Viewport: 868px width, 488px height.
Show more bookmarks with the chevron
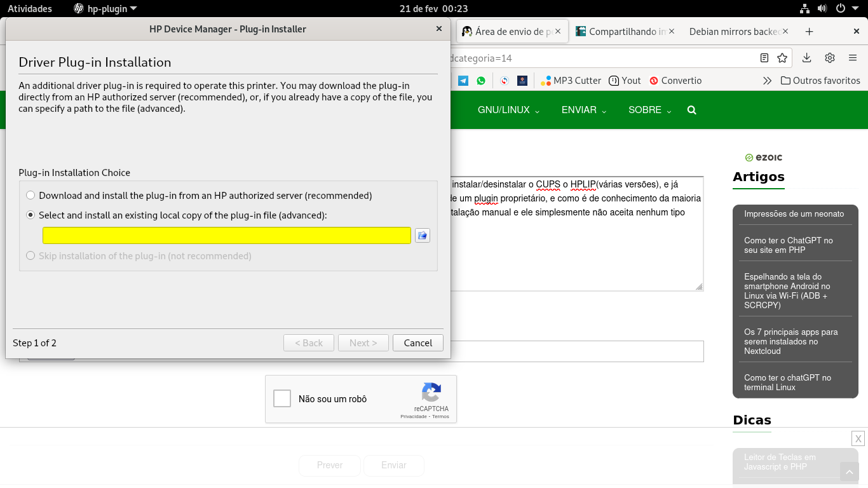[768, 81]
